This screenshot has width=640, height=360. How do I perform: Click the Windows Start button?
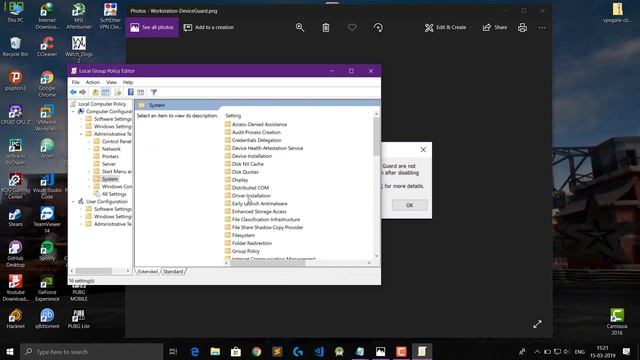point(10,351)
